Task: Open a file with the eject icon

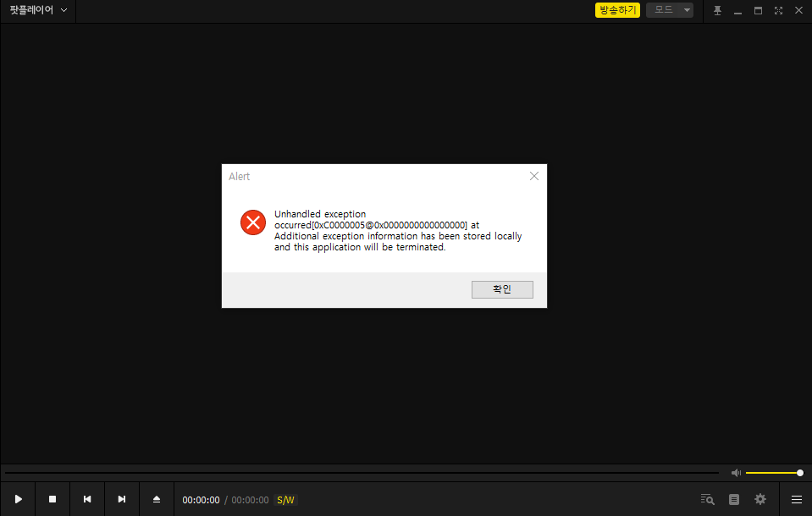Action: [x=157, y=499]
